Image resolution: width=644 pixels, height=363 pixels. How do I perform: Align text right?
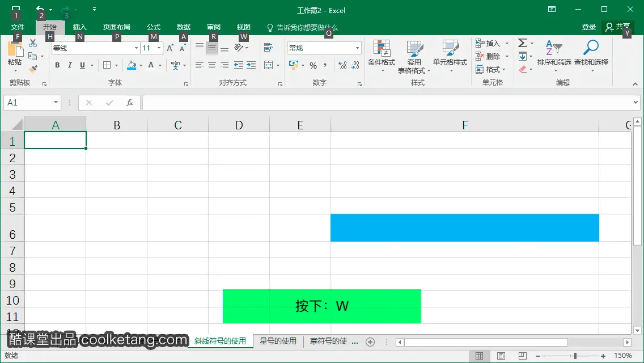(x=224, y=65)
